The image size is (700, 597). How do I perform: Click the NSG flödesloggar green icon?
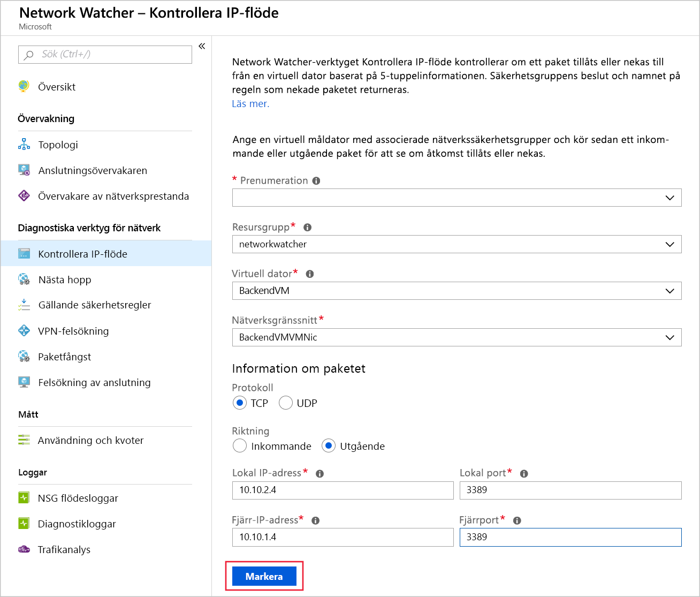click(x=24, y=497)
